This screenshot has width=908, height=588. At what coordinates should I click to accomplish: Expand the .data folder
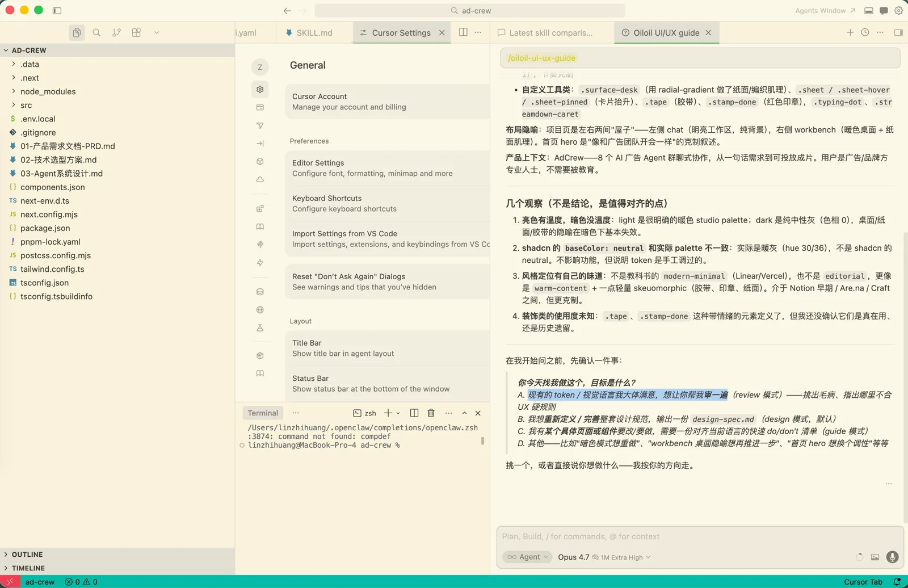click(x=117, y=64)
